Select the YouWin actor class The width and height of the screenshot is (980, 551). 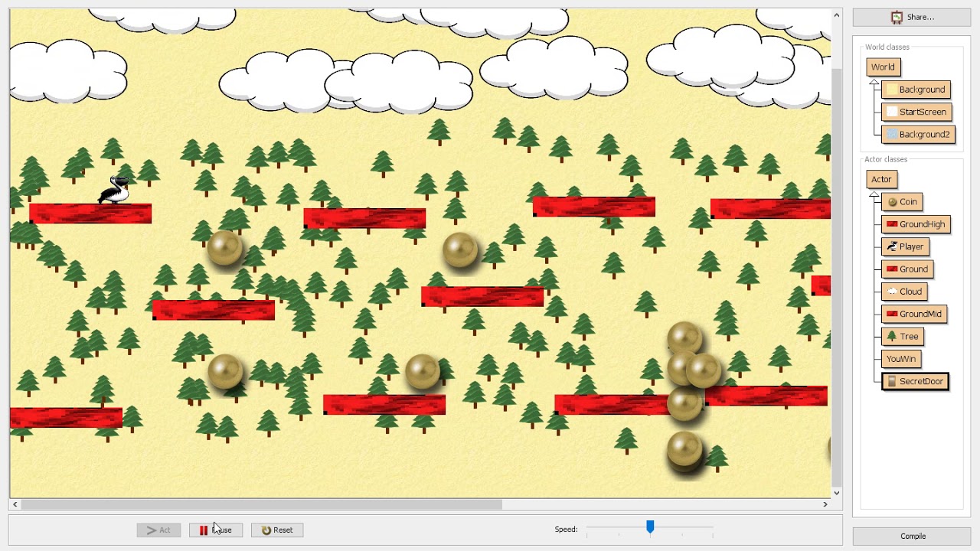[901, 358]
